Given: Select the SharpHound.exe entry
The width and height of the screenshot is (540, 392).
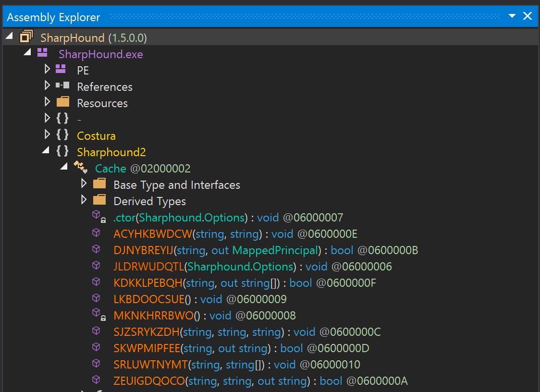Looking at the screenshot, I should 101,54.
